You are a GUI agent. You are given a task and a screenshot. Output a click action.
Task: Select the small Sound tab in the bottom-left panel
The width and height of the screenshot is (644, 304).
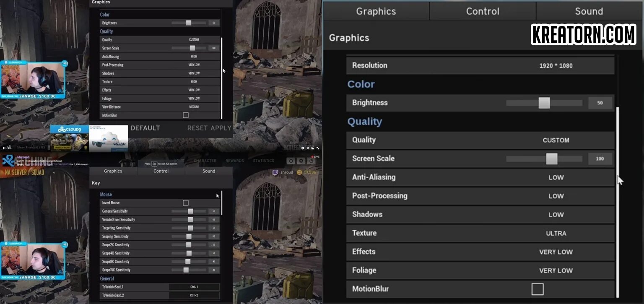pos(209,171)
